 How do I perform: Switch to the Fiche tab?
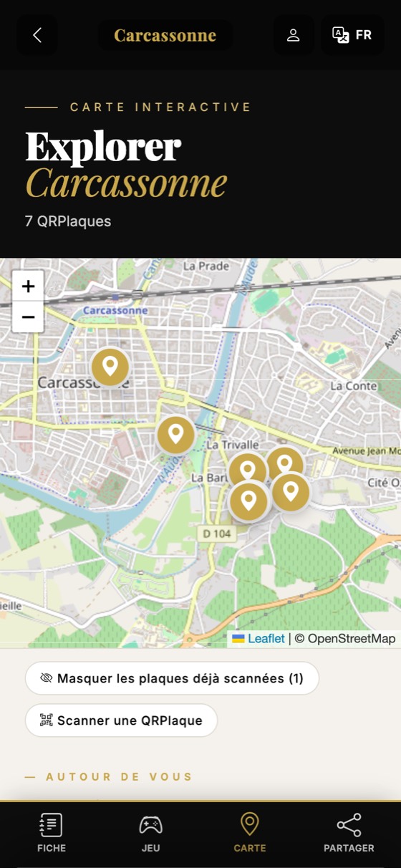52,832
